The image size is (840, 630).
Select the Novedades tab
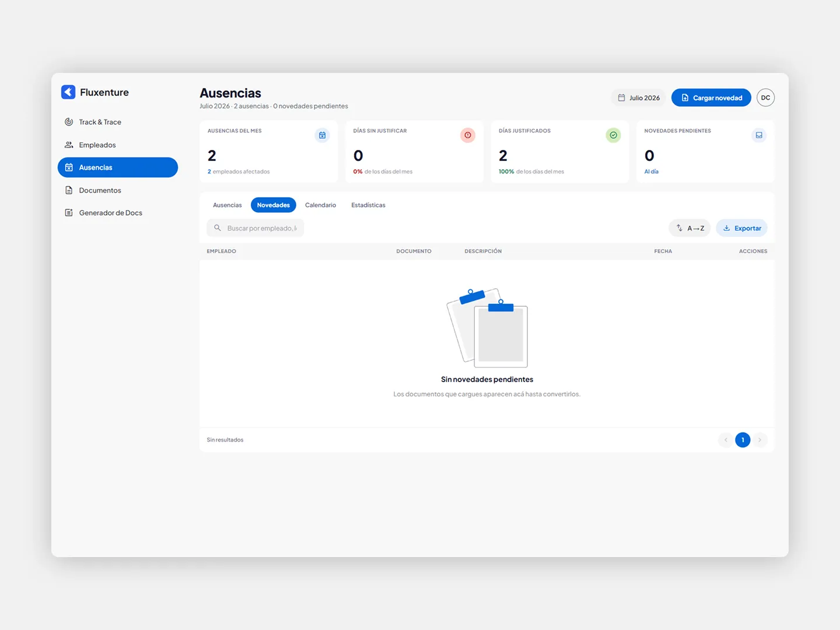point(274,205)
